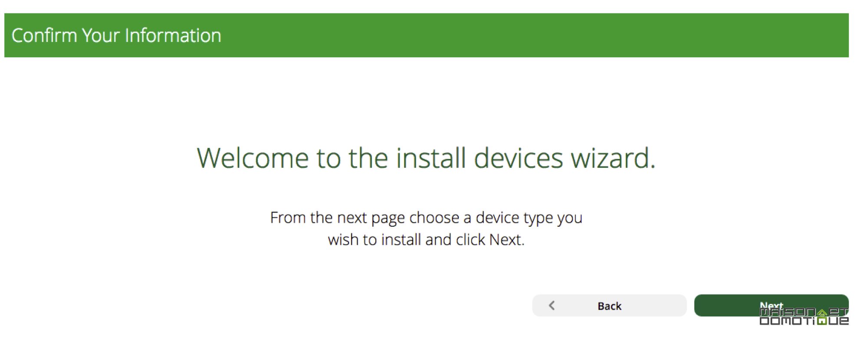Click the word Information in the header
Screen dimensions: 868x340
(x=173, y=36)
